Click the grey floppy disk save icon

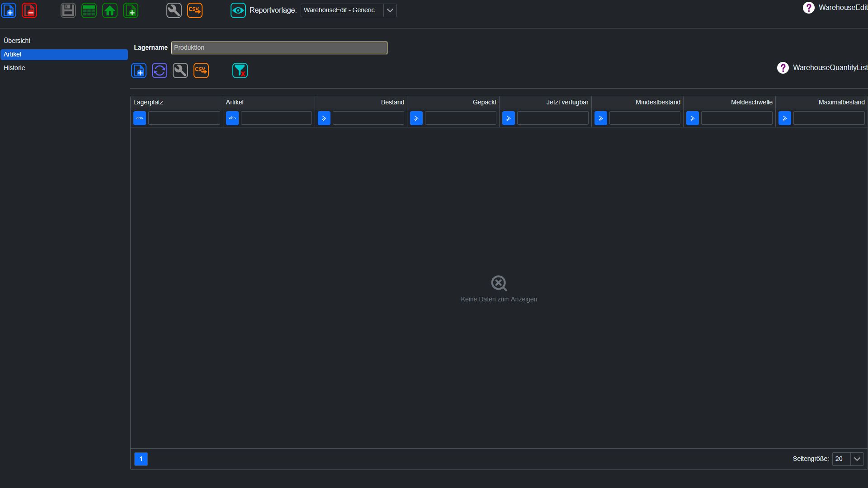[x=68, y=10]
